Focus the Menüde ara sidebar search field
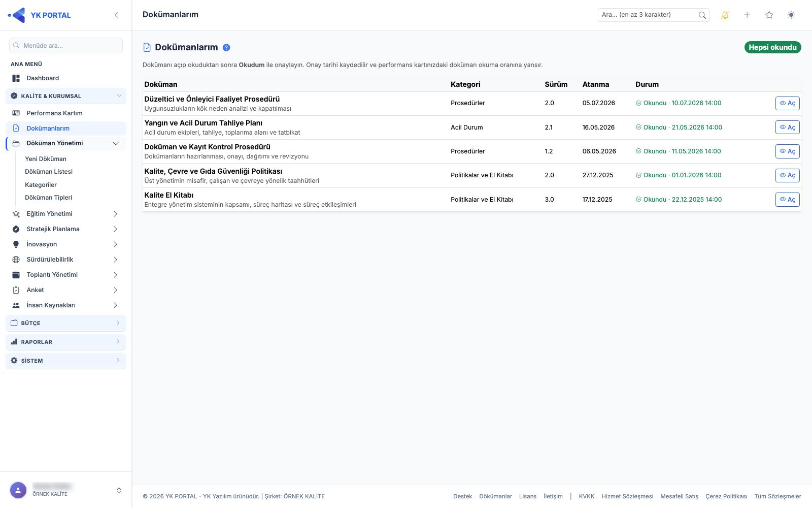Screen dimensions: 812x508 (x=66, y=46)
